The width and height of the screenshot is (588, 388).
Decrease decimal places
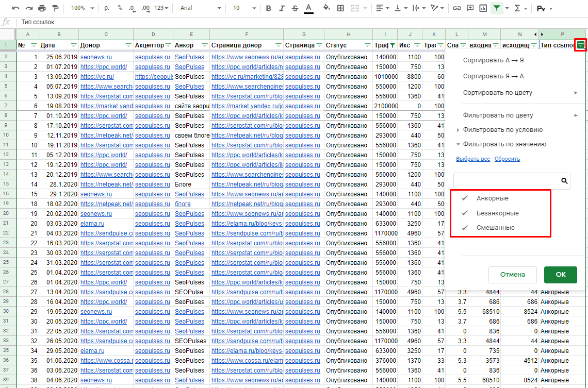[132, 8]
